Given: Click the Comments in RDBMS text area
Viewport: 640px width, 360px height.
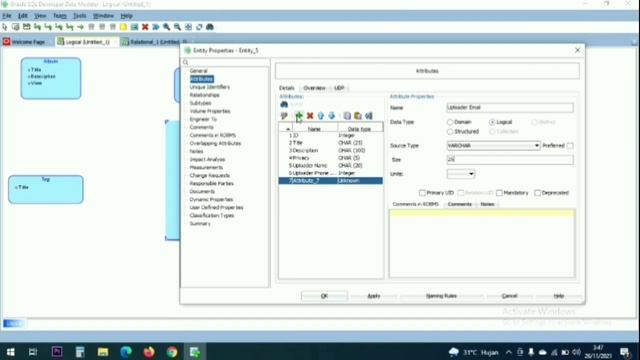Looking at the screenshot, I should [482, 243].
